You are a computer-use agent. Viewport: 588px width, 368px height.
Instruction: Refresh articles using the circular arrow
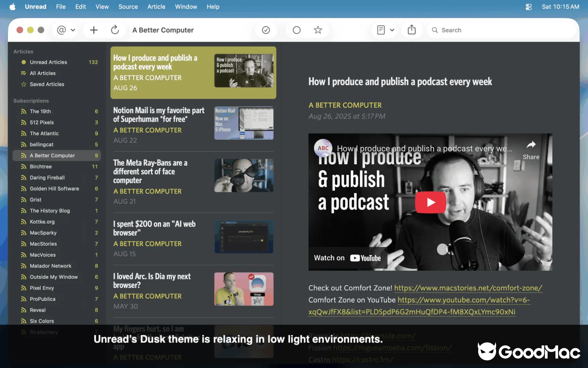coord(115,30)
